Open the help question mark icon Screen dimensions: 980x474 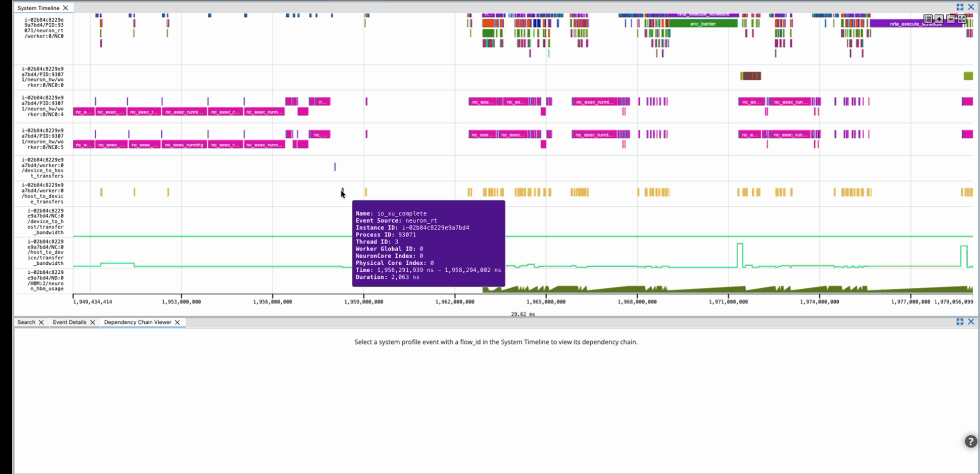coord(970,442)
